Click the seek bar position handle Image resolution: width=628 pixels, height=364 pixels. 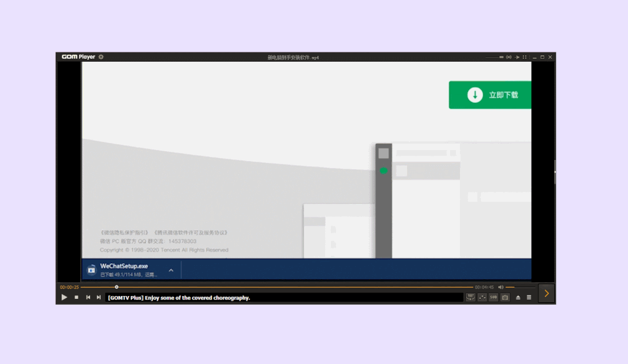click(x=116, y=287)
